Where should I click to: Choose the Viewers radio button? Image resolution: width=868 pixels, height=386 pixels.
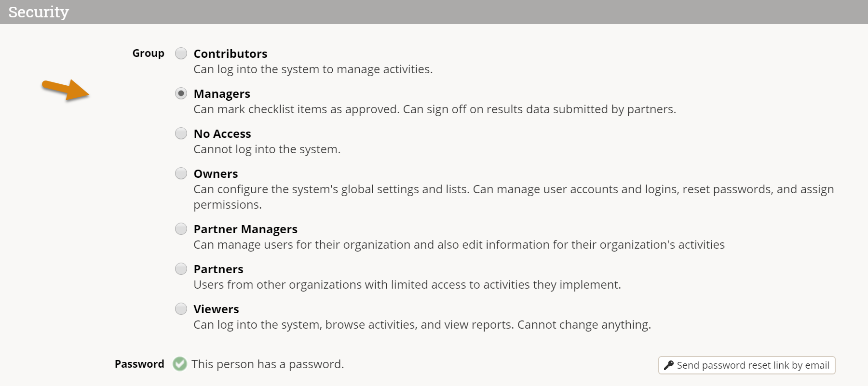[181, 308]
